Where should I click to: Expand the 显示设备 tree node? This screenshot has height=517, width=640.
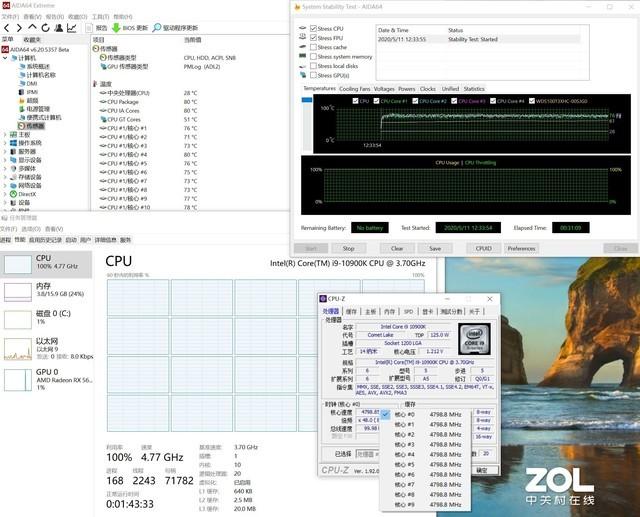point(5,160)
